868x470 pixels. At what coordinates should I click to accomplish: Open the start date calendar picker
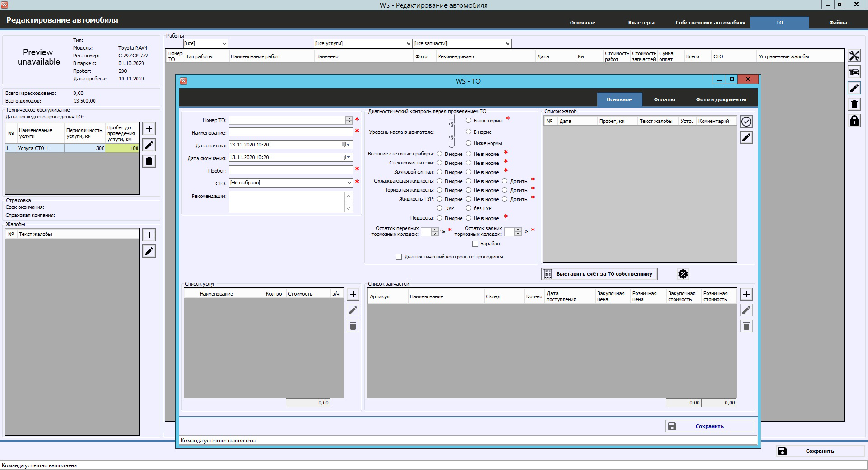[345, 145]
